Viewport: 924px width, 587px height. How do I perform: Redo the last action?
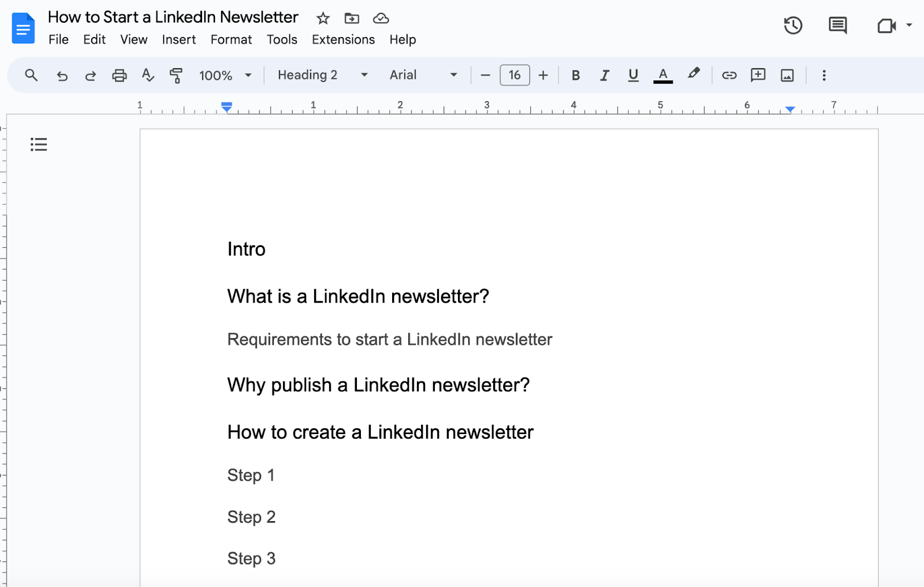pyautogui.click(x=90, y=76)
